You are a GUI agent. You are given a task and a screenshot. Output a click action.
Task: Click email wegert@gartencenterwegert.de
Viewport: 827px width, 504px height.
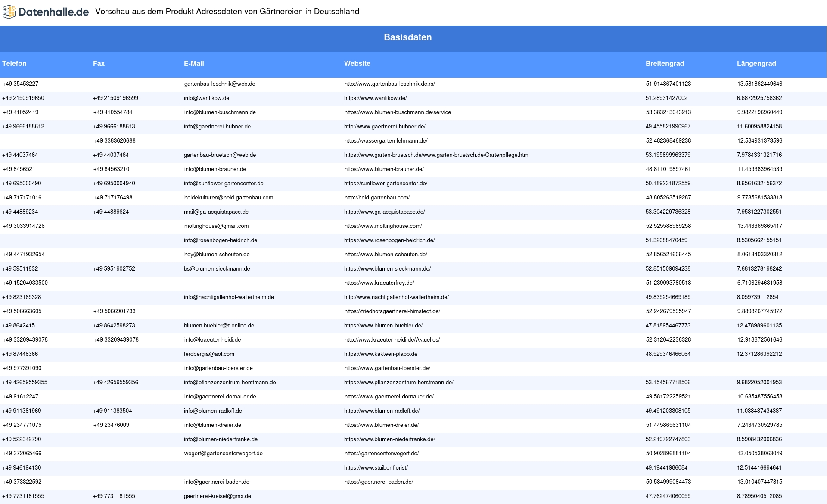click(224, 454)
